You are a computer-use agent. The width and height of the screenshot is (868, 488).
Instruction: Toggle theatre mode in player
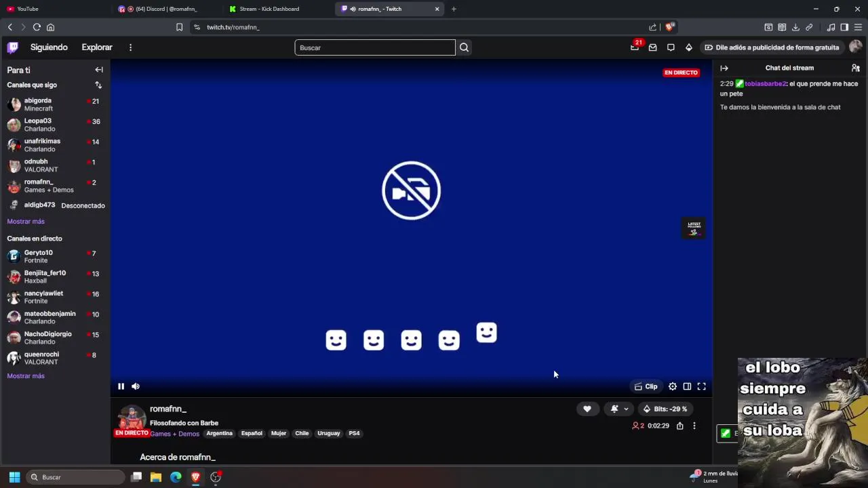[687, 386]
